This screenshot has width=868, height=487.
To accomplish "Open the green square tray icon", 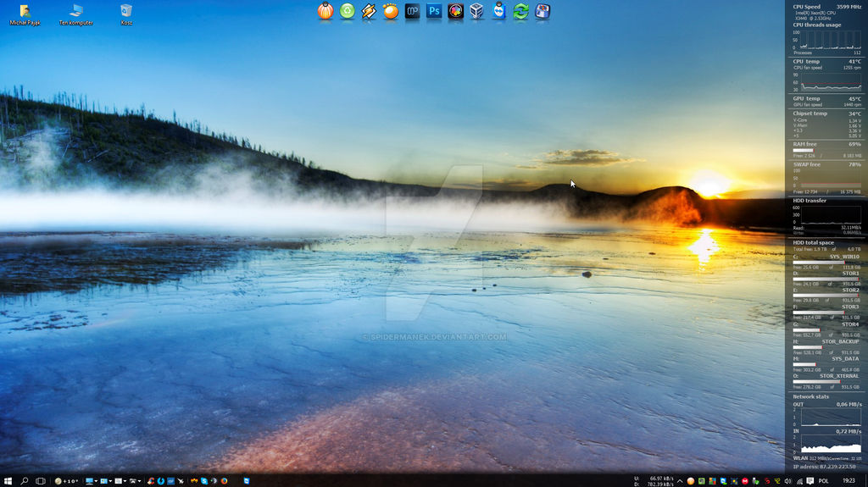I will tap(701, 481).
